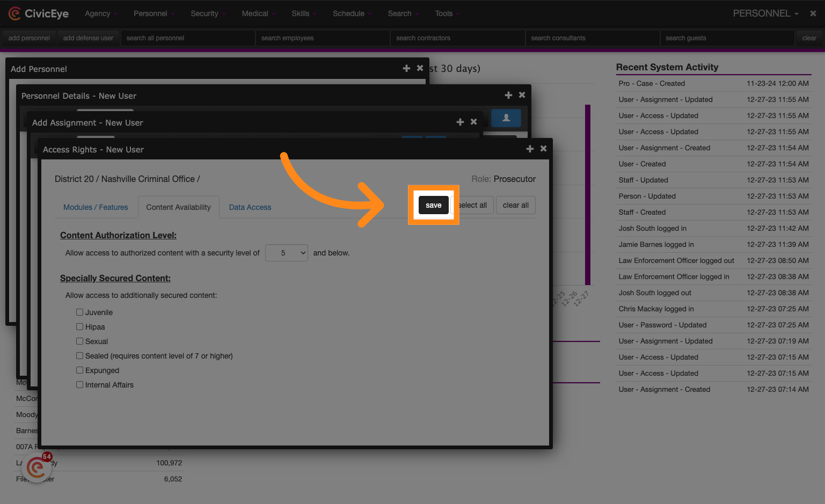Click the add personnel button
This screenshot has height=504, width=825.
(x=29, y=38)
